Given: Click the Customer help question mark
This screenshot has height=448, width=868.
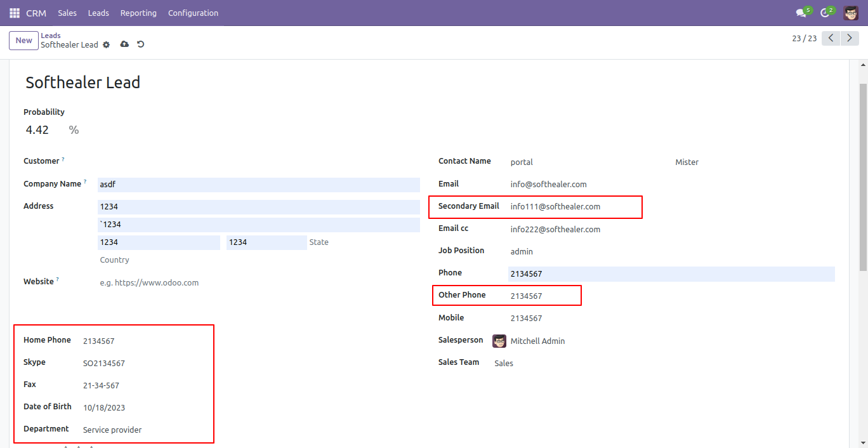Looking at the screenshot, I should (x=63, y=159).
